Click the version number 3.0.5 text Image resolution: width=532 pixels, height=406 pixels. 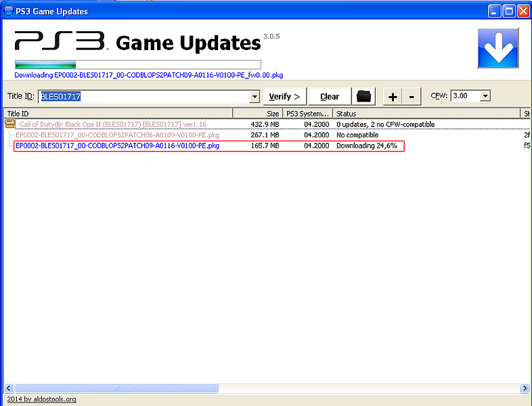click(x=271, y=37)
